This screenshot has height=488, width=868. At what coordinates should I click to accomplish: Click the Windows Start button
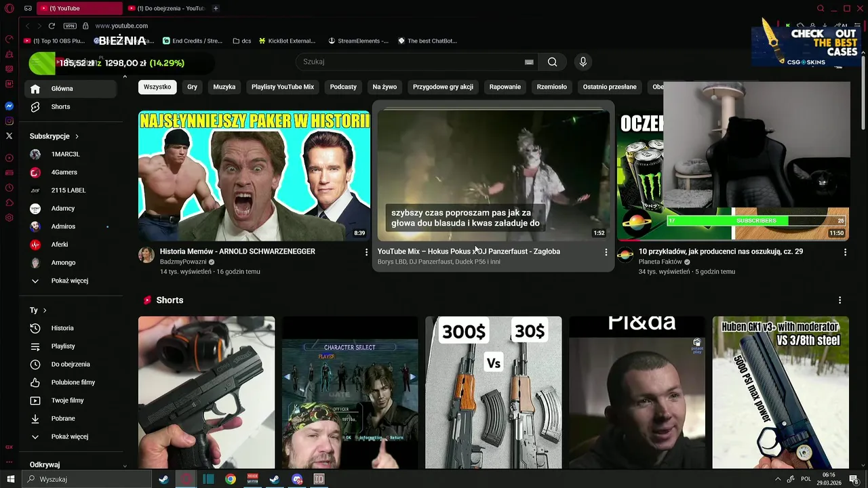click(x=10, y=479)
